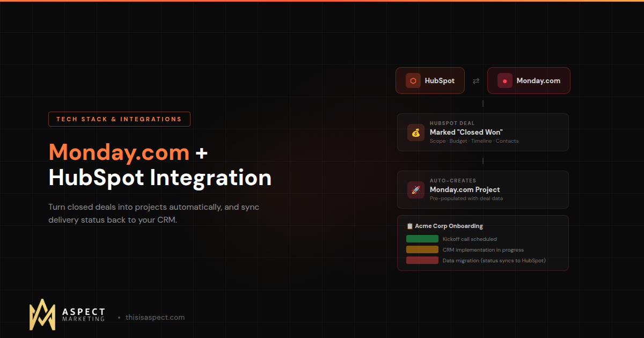Click "CRM implementation in progress" row text
This screenshot has height=338, width=644.
[x=483, y=249]
